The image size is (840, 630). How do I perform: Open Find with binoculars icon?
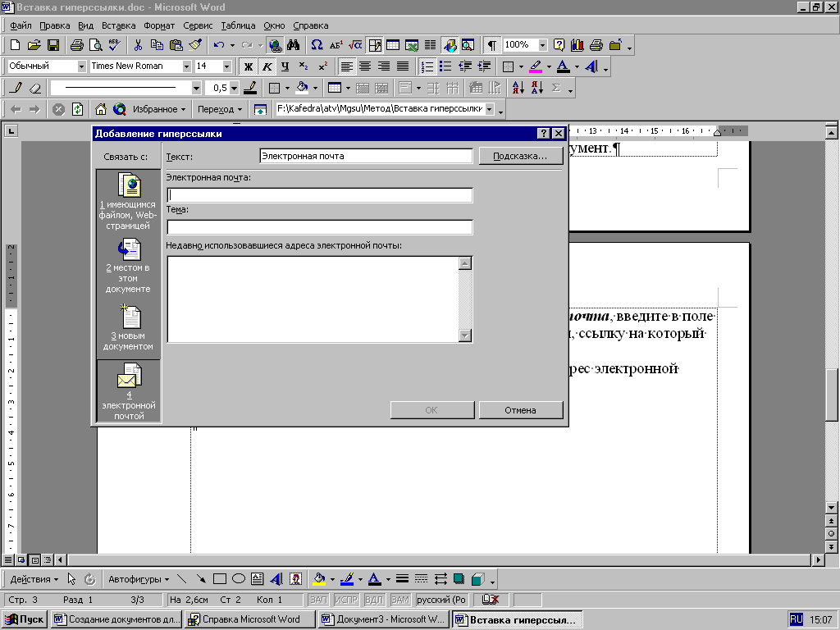[x=293, y=45]
